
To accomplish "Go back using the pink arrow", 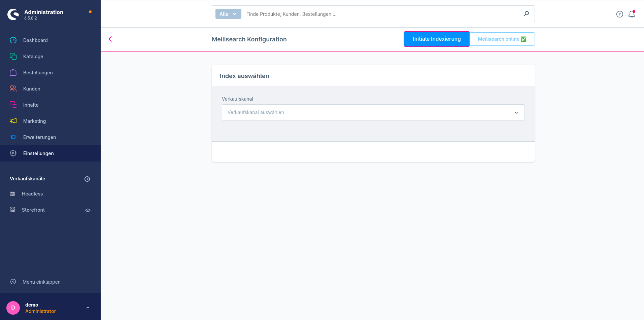I will (110, 39).
